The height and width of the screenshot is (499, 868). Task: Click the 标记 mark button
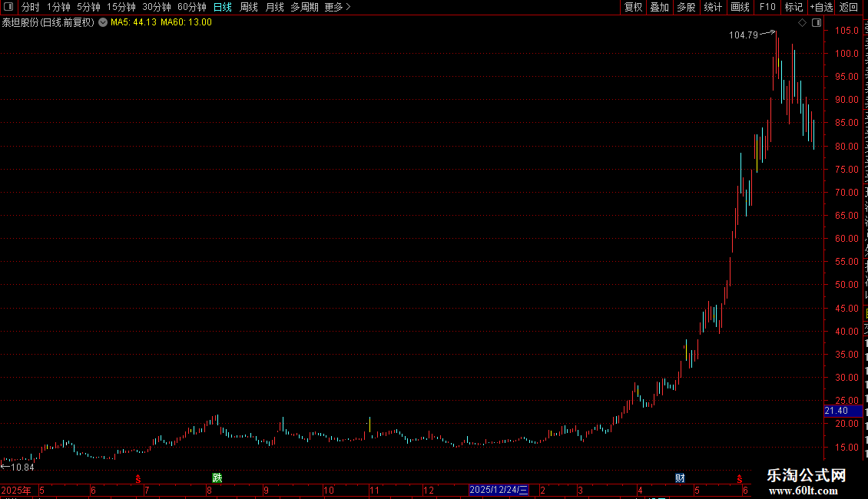793,7
